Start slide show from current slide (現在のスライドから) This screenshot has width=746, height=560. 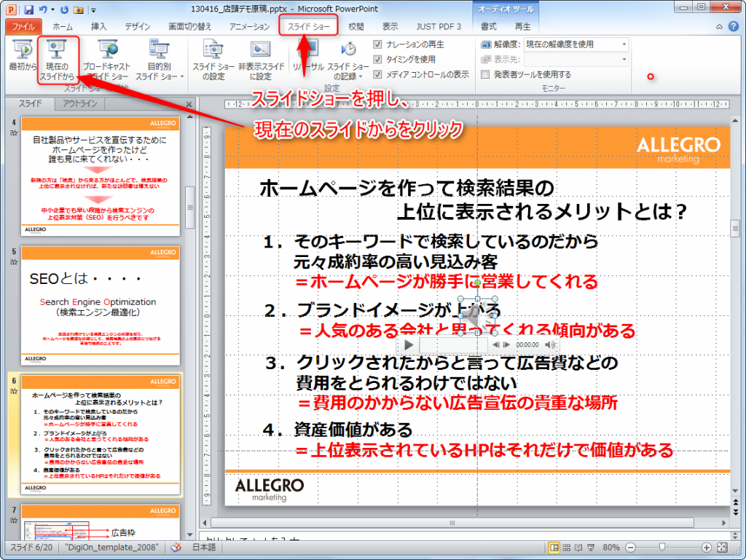point(57,61)
